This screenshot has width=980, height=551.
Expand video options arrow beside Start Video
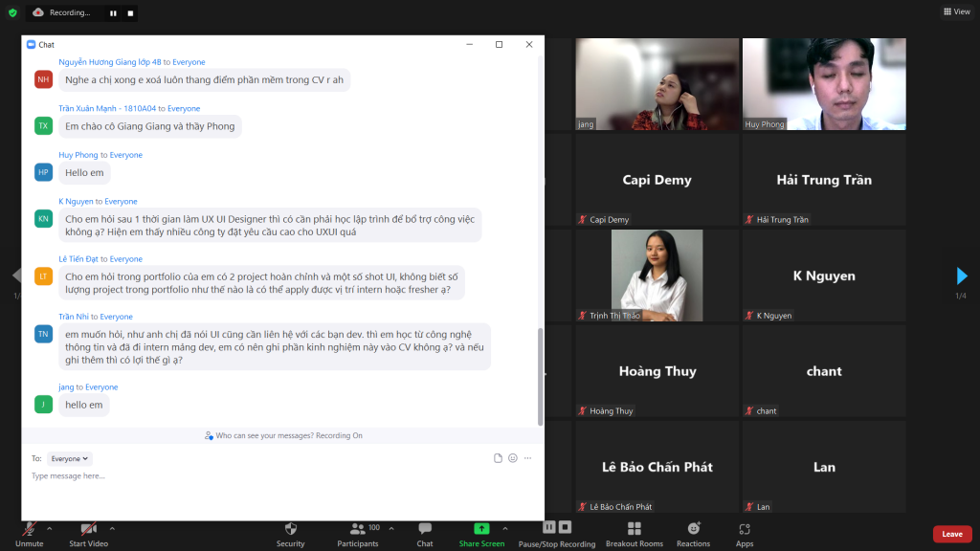point(112,528)
